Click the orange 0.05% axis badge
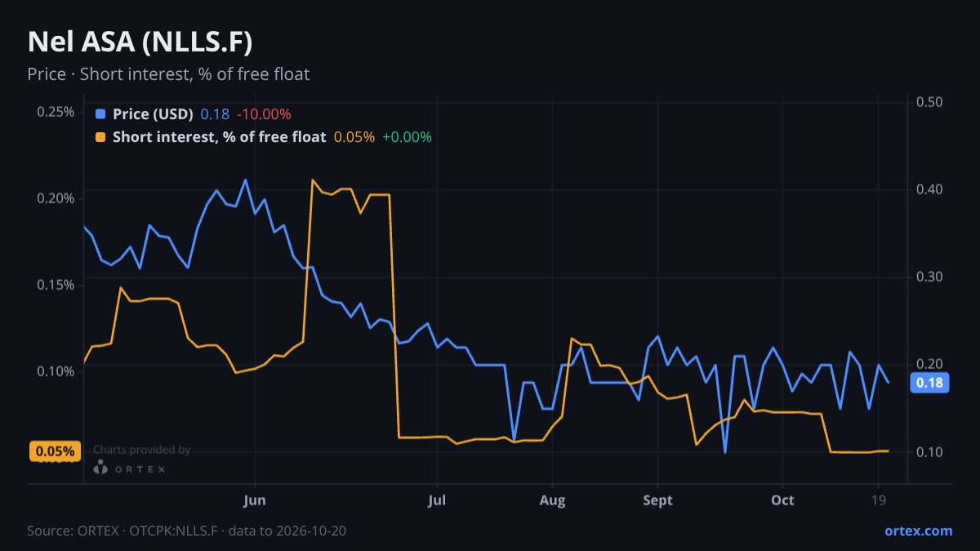The width and height of the screenshot is (980, 551). click(56, 451)
